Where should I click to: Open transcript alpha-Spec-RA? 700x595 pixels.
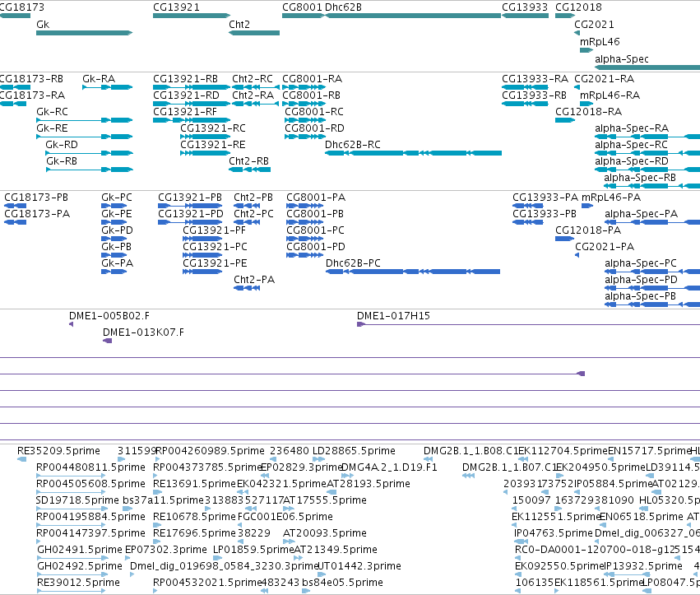coord(632,128)
